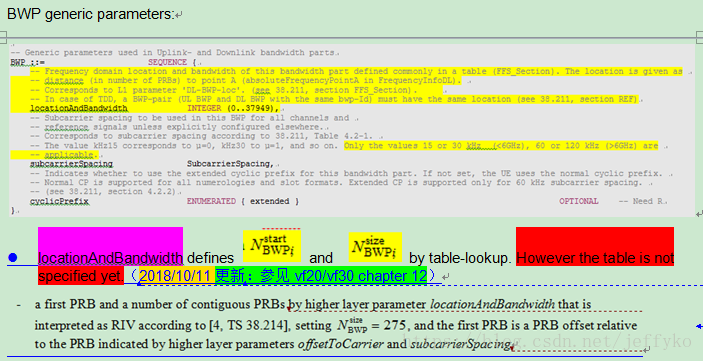This screenshot has width=703, height=361.
Task: Click the 'Corresponds to L1 parameter DL-BWP-loc' line
Action: 224,90
